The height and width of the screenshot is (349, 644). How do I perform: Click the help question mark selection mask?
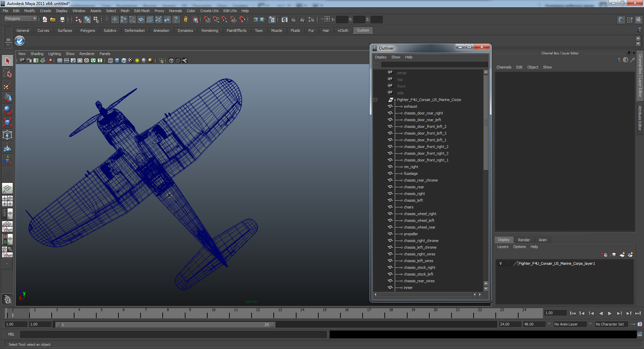pos(176,19)
